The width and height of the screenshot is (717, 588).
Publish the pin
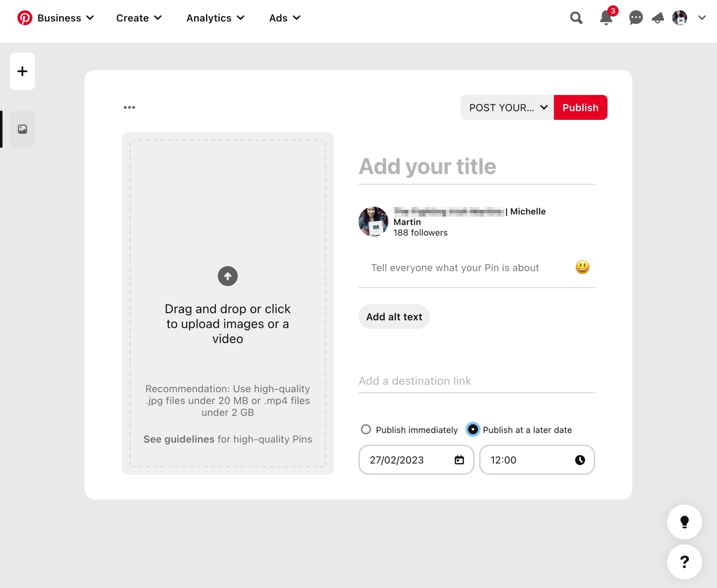(x=580, y=108)
